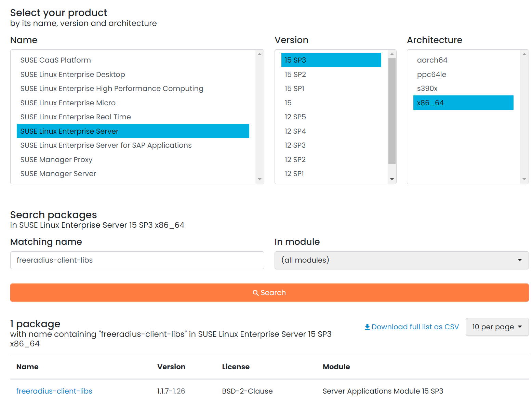
Task: Click the scroll-up arrow of Version list
Action: 392,54
